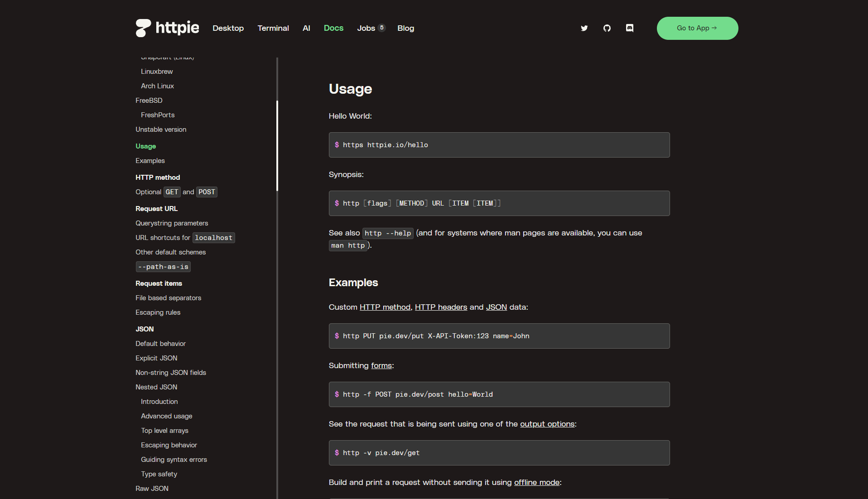Open the Desktop menu item

228,28
